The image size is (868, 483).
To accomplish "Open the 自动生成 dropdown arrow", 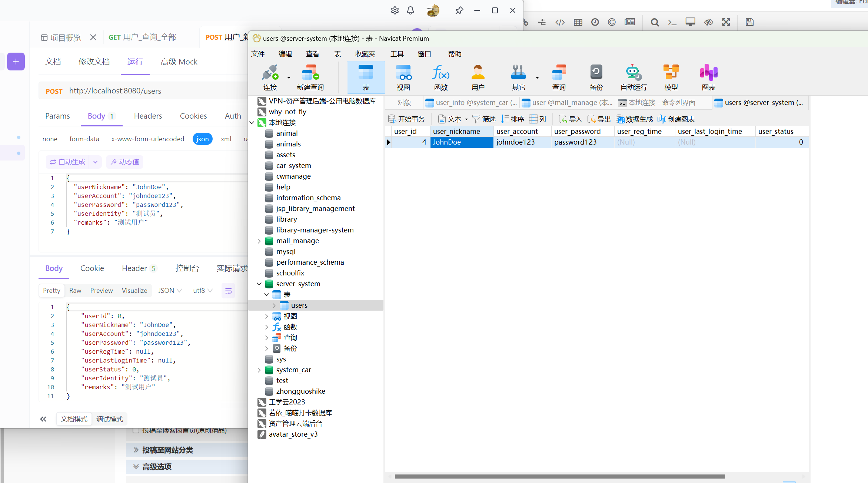I will coord(95,162).
